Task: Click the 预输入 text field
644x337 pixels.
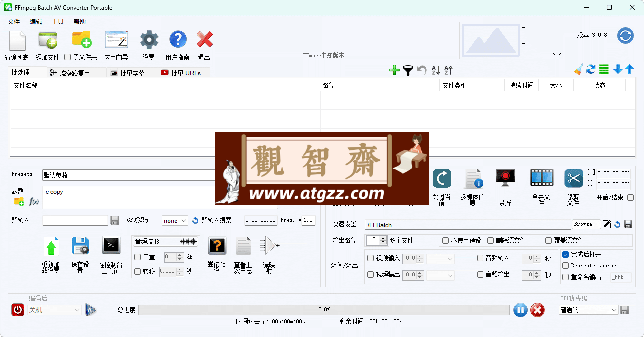Action: tap(75, 220)
